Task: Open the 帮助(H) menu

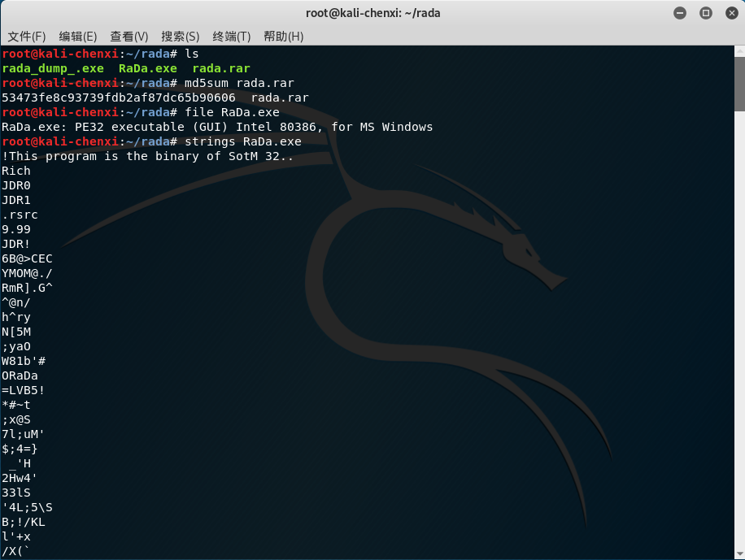Action: tap(283, 37)
